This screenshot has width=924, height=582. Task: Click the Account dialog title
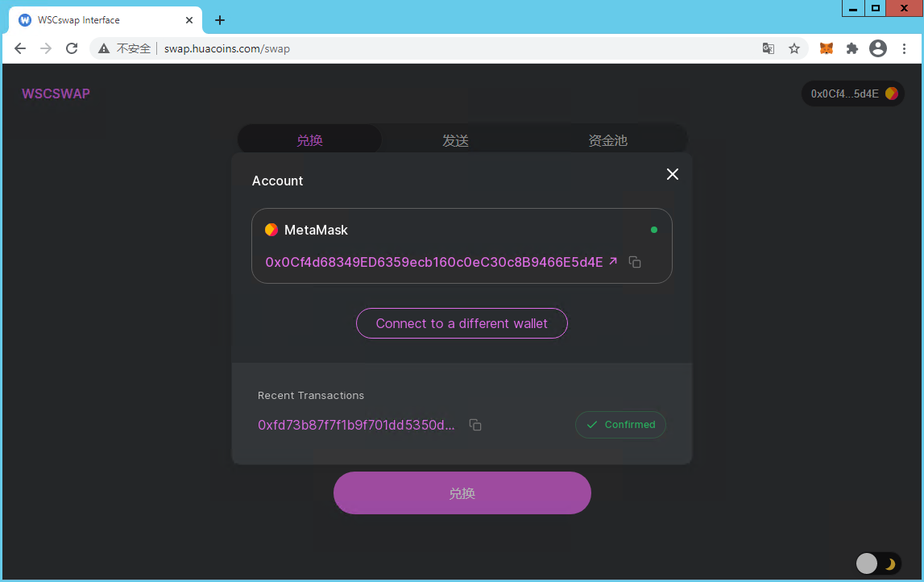pyautogui.click(x=278, y=181)
